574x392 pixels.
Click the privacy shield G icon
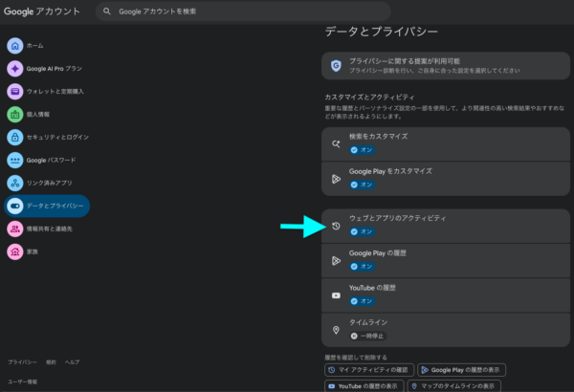coord(336,66)
